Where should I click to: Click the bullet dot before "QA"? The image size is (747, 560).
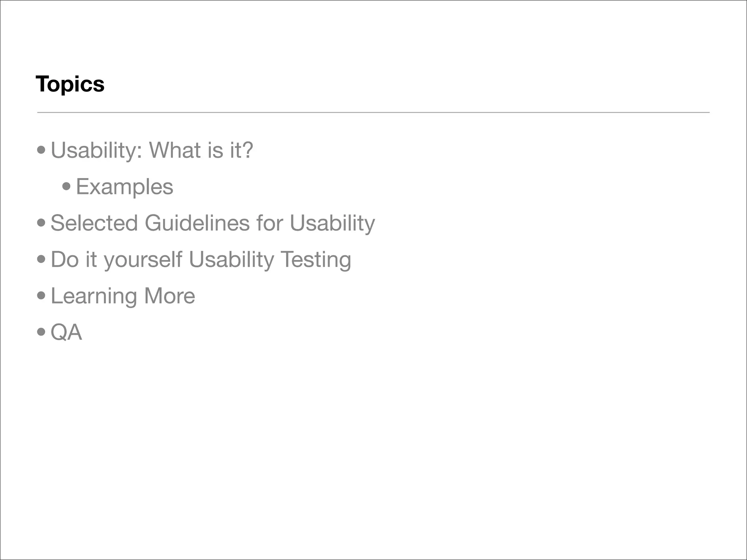[41, 332]
